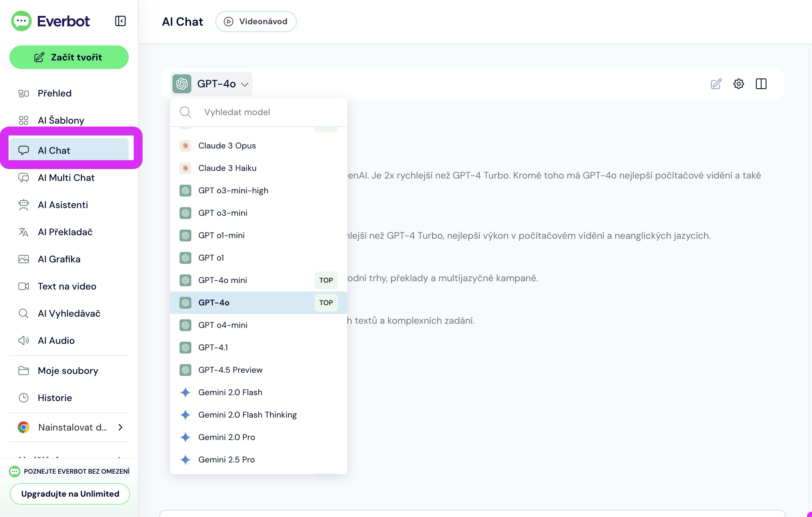Open AI Multi Chat
The height and width of the screenshot is (517, 812).
pos(69,178)
